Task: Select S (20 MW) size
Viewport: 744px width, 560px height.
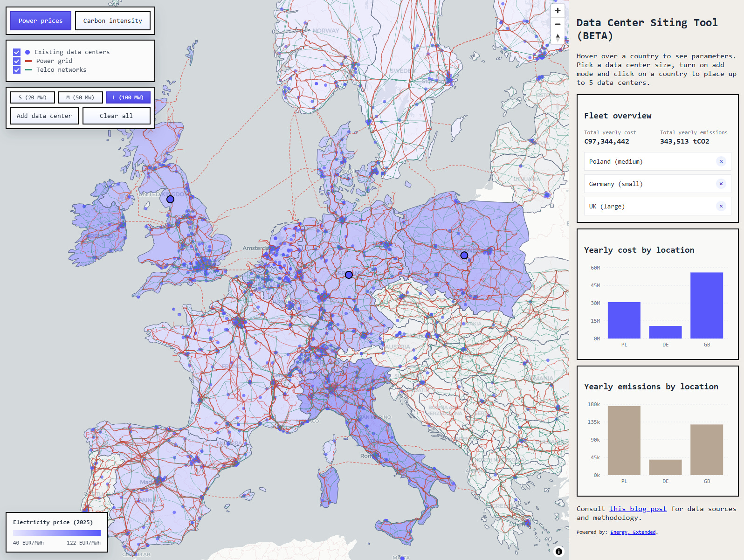Action: point(33,97)
